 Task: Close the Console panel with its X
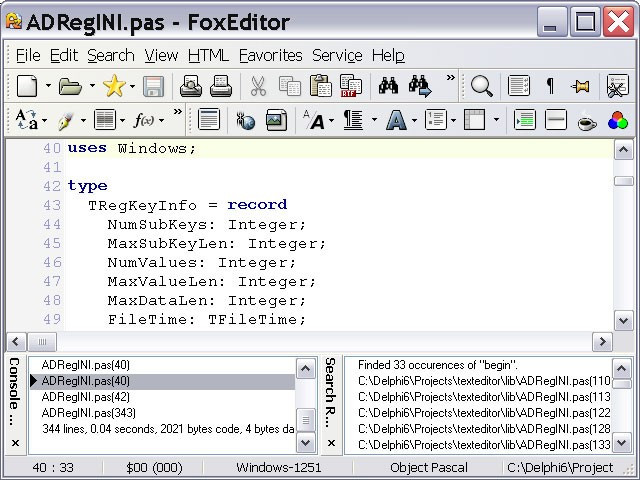click(x=16, y=443)
